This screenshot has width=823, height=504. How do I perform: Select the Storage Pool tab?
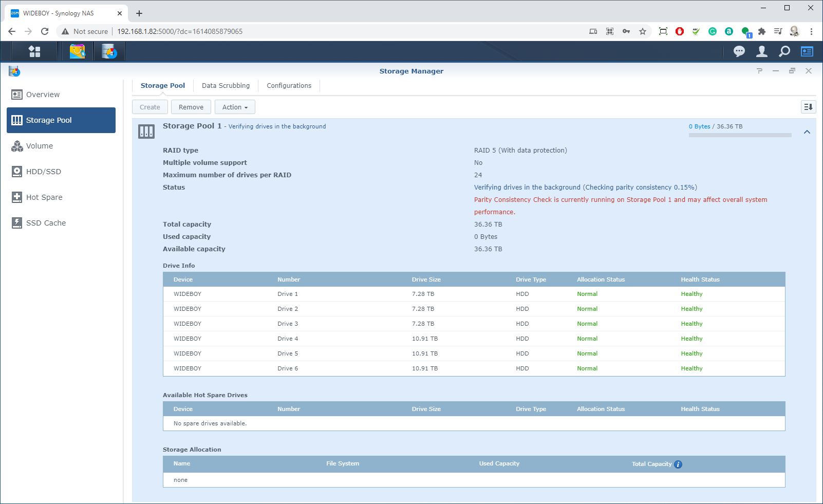pos(163,86)
